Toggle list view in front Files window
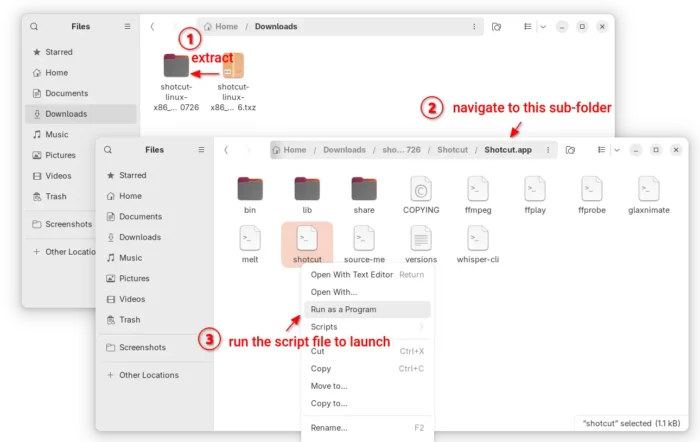 pos(601,150)
